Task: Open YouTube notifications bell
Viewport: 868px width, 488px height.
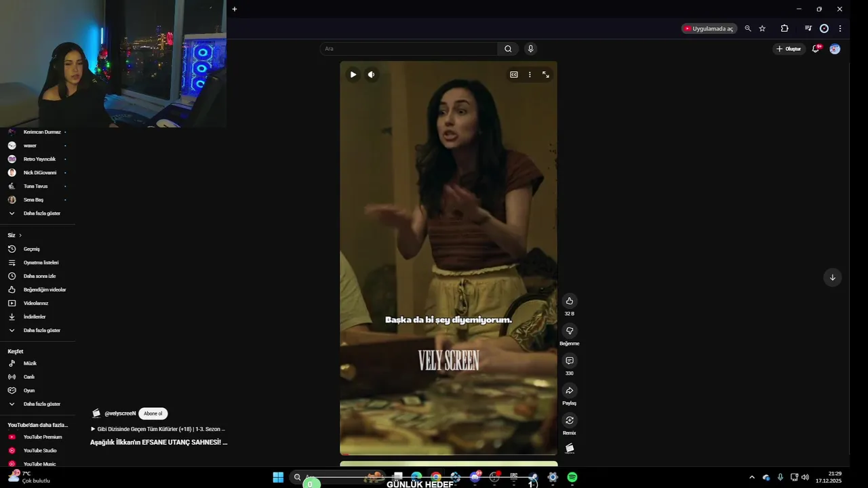Action: pyautogui.click(x=816, y=49)
